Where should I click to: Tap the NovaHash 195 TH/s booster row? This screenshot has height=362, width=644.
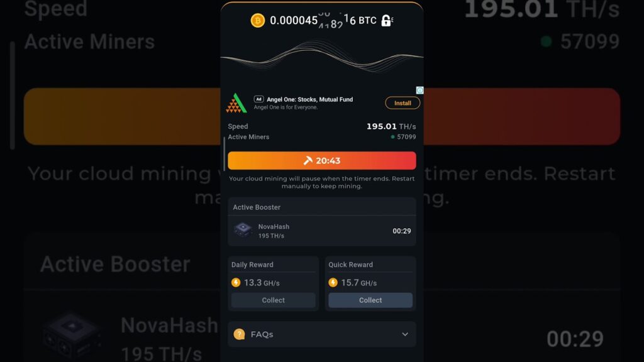pos(322,231)
